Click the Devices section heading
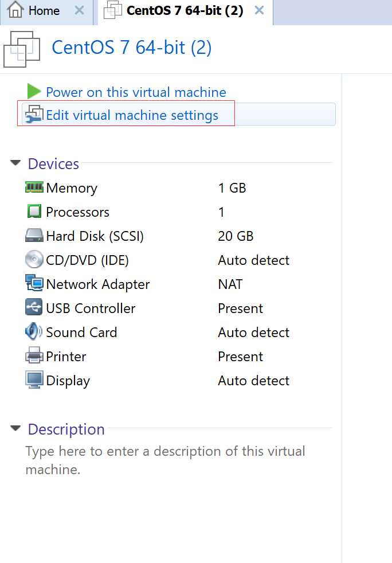392x563 pixels. pos(53,164)
